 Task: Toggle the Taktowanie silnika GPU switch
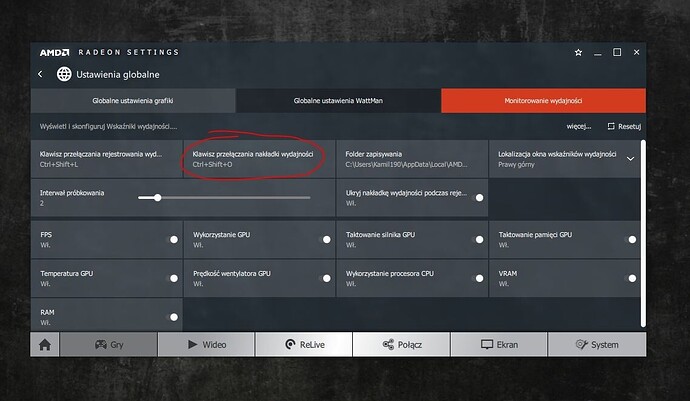[x=477, y=239]
